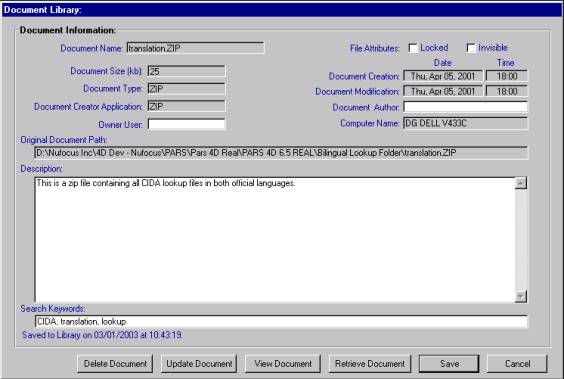Click the 'Original Document Path:' label
The height and width of the screenshot is (379, 564).
click(64, 140)
